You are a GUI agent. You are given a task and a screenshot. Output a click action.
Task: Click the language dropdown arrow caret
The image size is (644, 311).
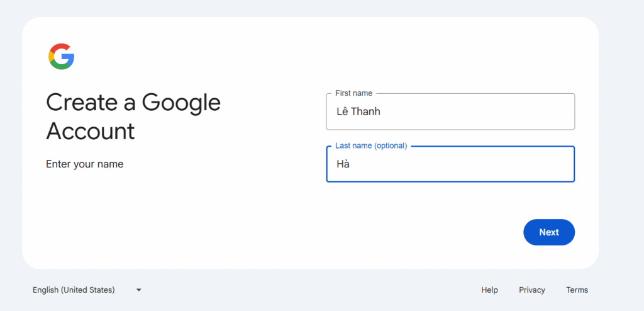(x=139, y=290)
